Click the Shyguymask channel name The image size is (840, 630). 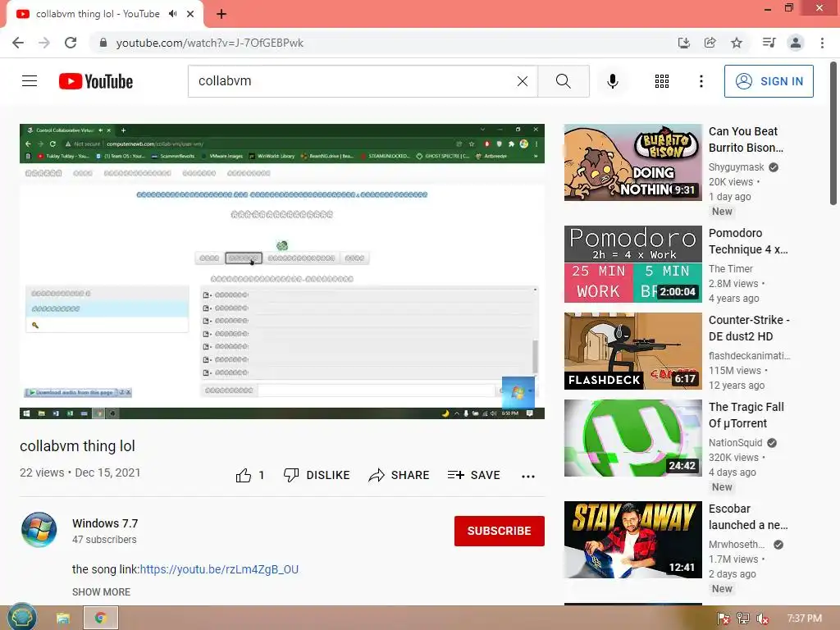pyautogui.click(x=737, y=167)
